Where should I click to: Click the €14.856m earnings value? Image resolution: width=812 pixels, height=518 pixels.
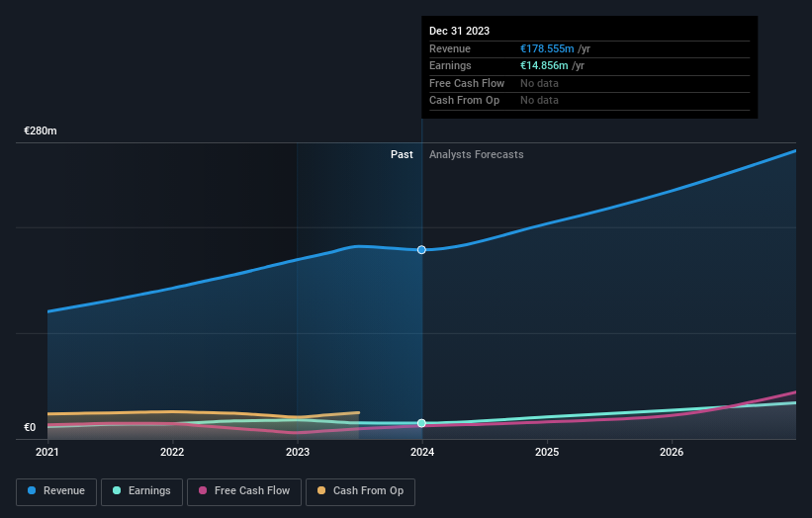tap(544, 65)
